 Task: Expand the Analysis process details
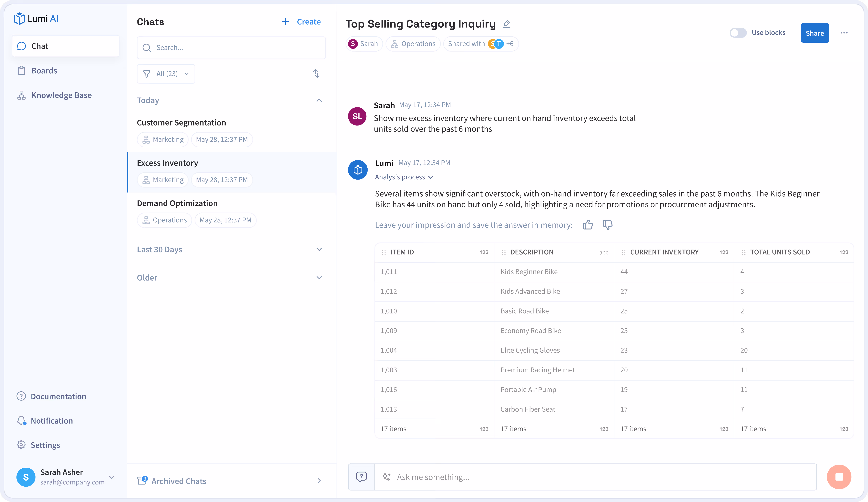[404, 177]
